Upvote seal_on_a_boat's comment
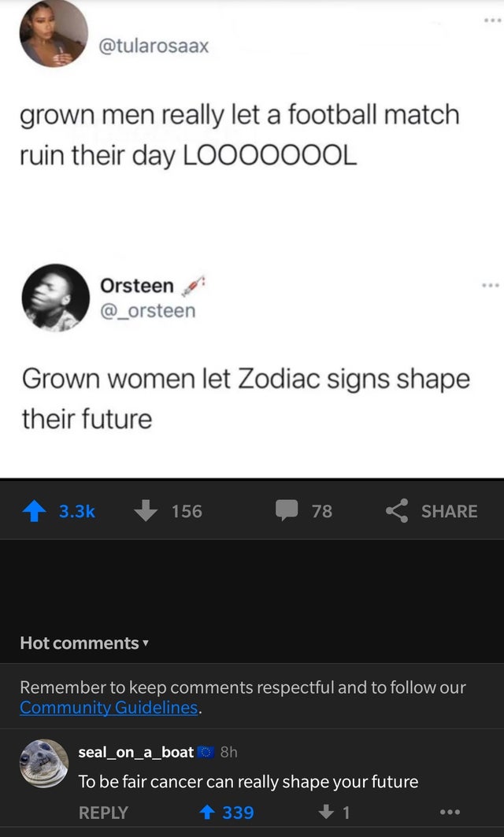 pos(206,812)
